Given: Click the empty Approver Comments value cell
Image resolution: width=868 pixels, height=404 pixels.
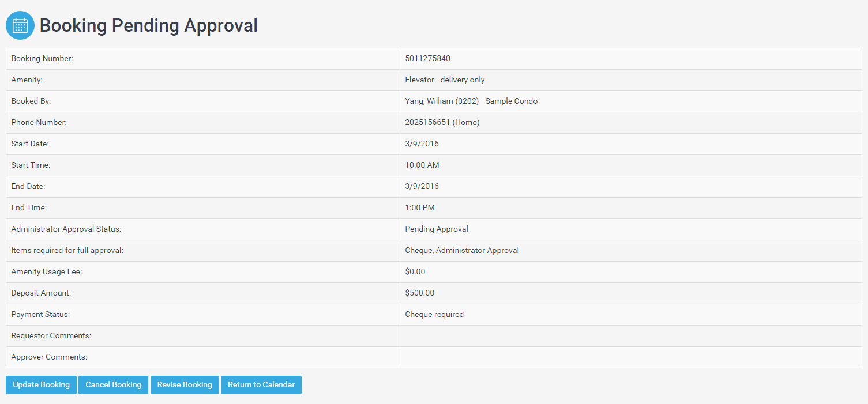Looking at the screenshot, I should (x=630, y=357).
